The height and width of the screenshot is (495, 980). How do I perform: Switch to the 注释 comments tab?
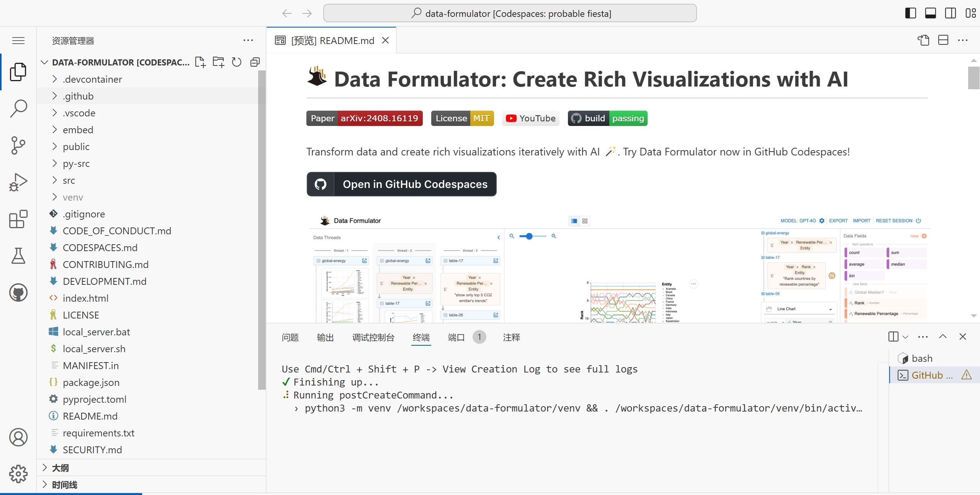pyautogui.click(x=512, y=337)
